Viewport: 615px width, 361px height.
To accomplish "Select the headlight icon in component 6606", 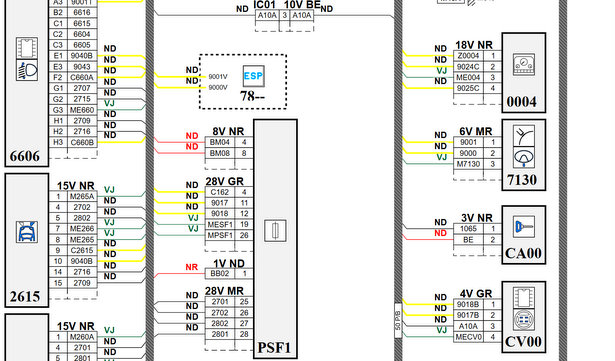I will pyautogui.click(x=27, y=70).
